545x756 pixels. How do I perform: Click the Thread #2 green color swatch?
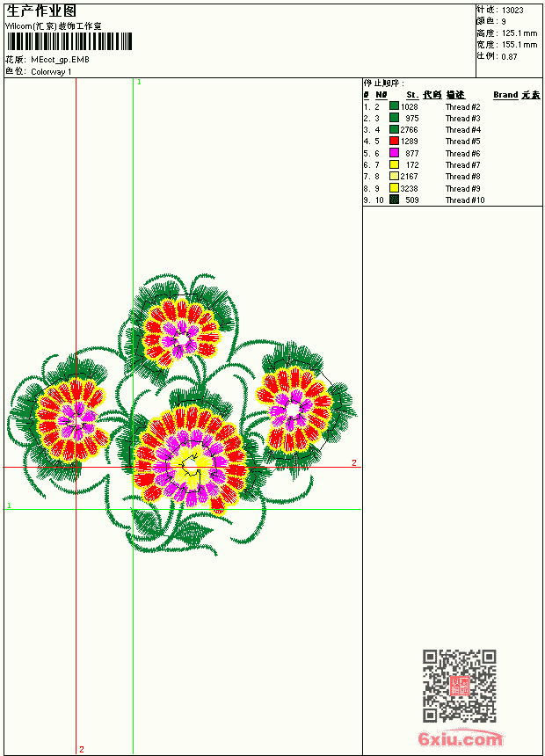pyautogui.click(x=394, y=106)
